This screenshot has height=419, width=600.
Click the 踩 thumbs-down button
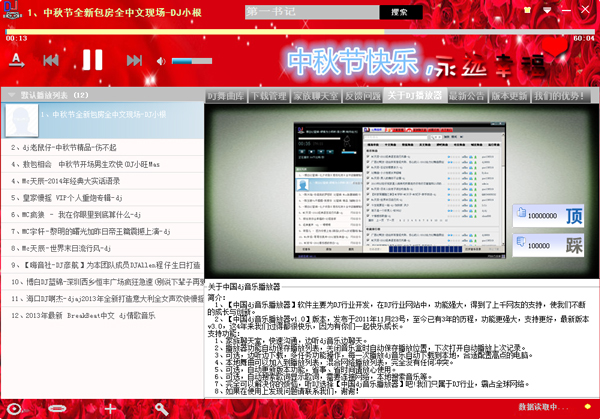tap(548, 245)
